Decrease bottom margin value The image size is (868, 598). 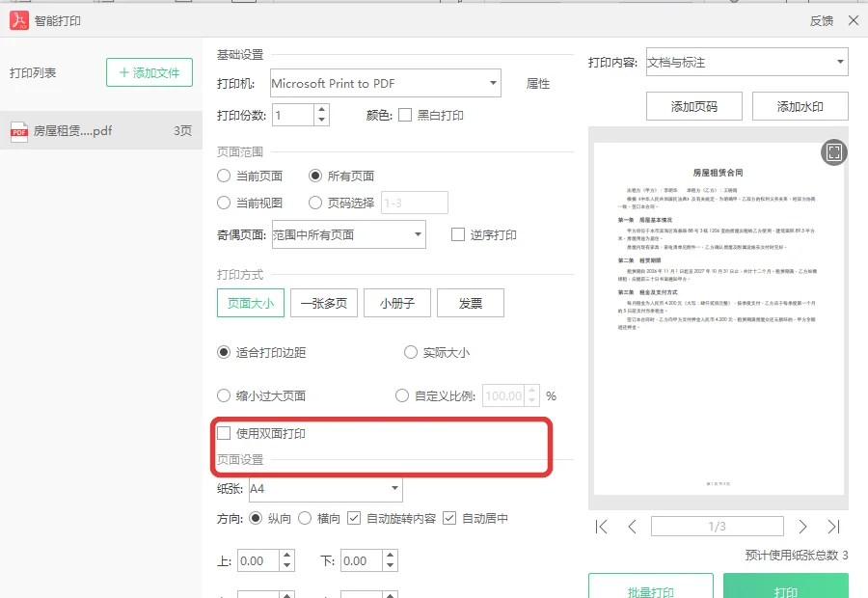coord(391,565)
